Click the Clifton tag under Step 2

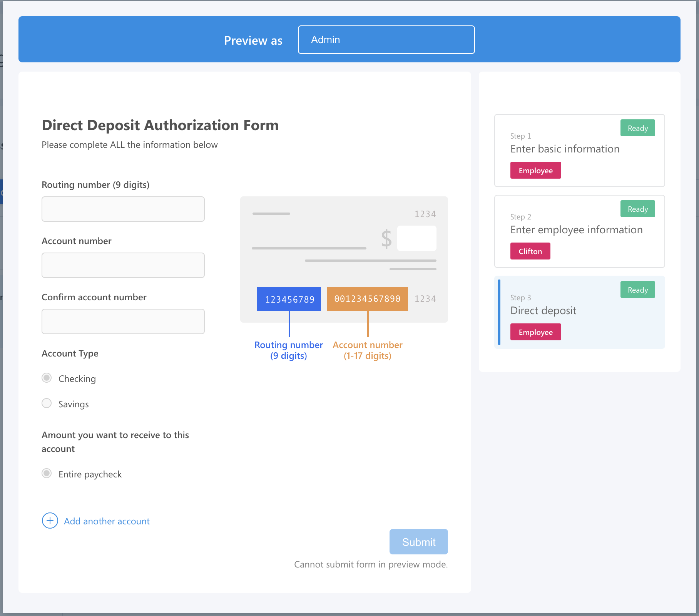coord(530,251)
